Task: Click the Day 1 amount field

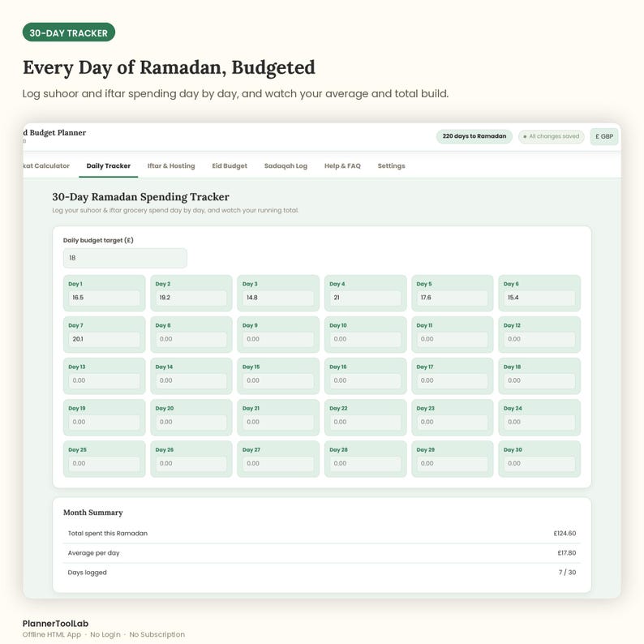Action: pos(105,298)
